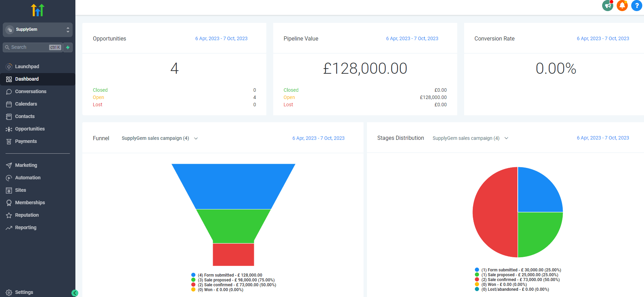This screenshot has width=644, height=297.
Task: Open the Contacts menu item
Action: tap(38, 117)
